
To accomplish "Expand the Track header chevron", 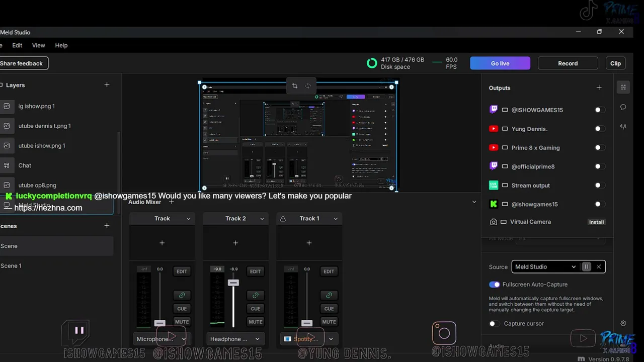I will (189, 218).
